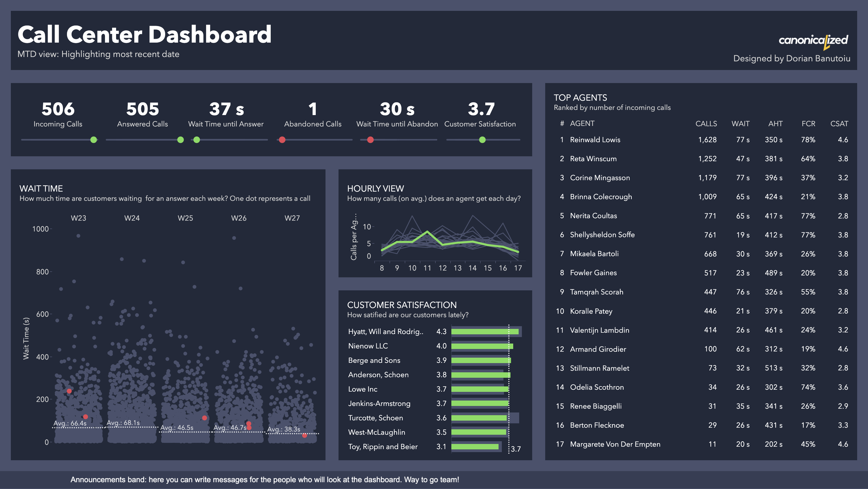Drag the W27 average wait time marker at 38.3s
Viewport: 868px width, 489px height.
point(304,435)
